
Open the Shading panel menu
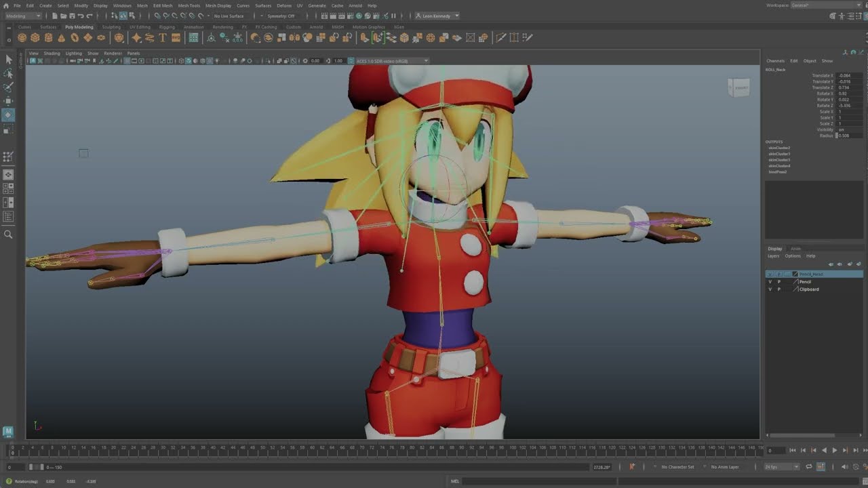point(52,53)
